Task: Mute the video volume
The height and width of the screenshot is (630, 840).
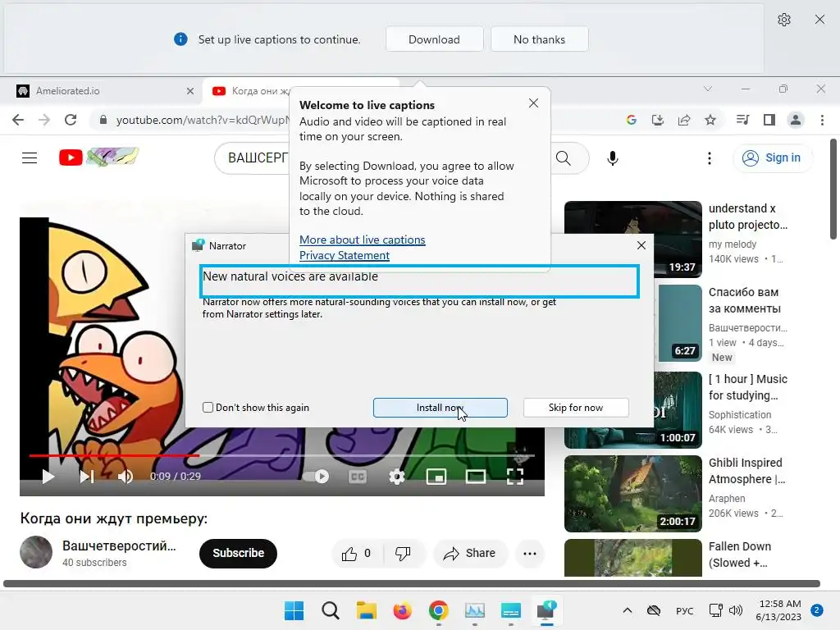Action: (126, 477)
